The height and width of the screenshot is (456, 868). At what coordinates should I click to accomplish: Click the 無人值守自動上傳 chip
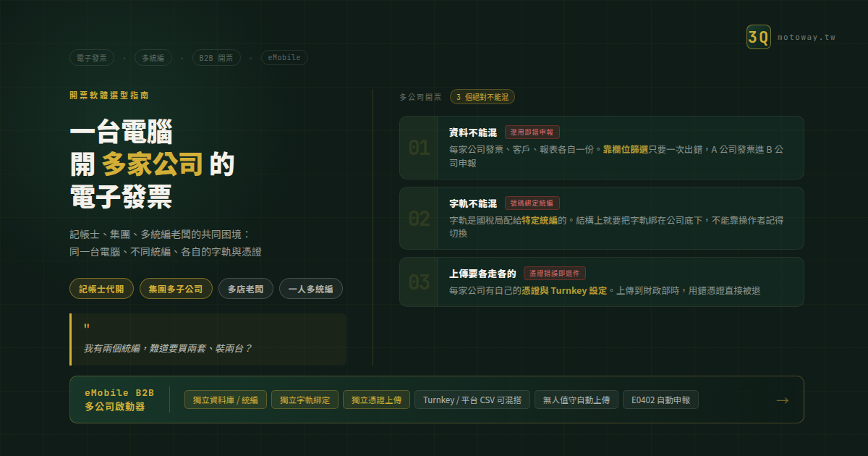[576, 400]
